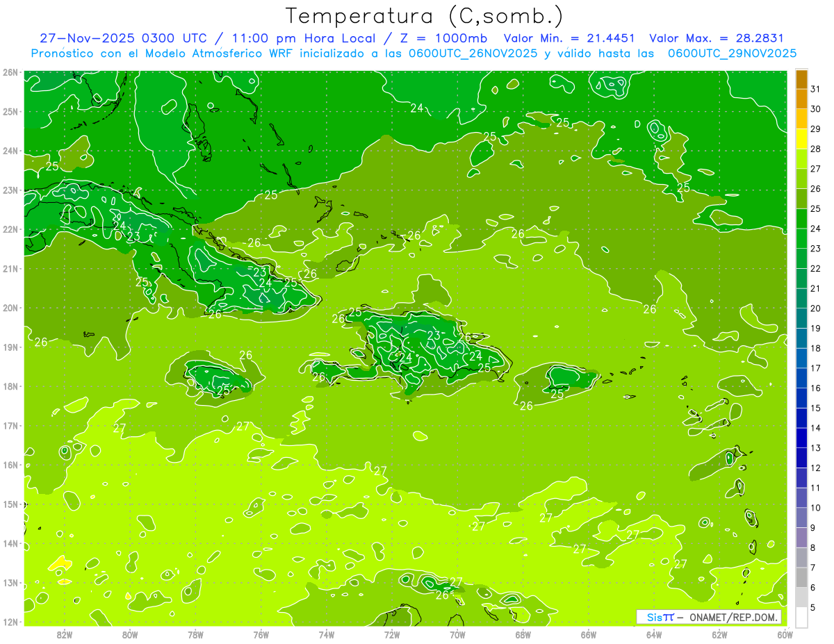Click the legend value label 20
The height and width of the screenshot is (644, 834).
click(815, 308)
